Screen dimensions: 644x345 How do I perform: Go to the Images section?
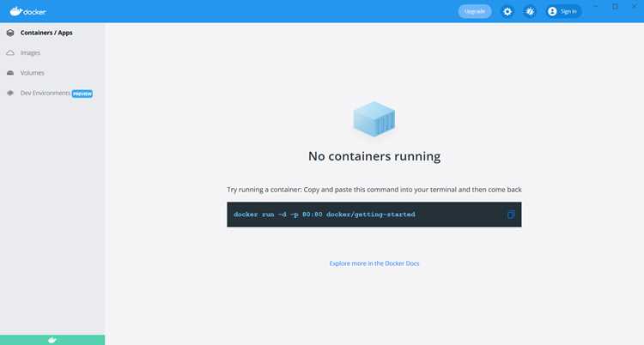tap(30, 52)
